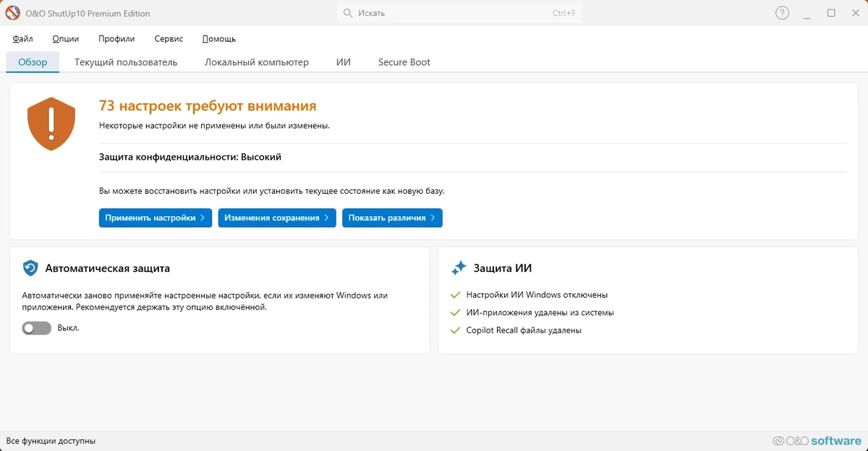The width and height of the screenshot is (868, 451).
Task: Click the Защита ИИ heading
Action: [x=503, y=268]
